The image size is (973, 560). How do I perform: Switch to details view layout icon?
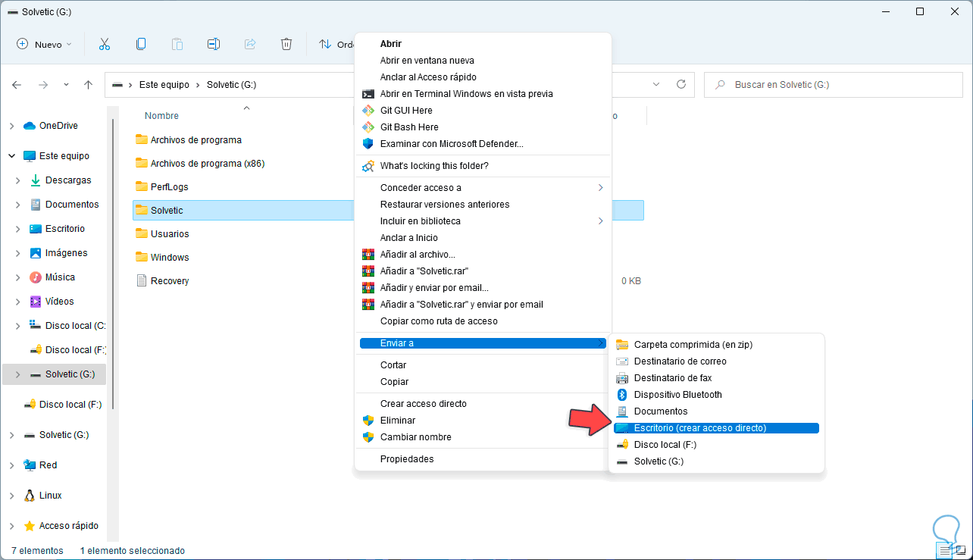pos(943,551)
